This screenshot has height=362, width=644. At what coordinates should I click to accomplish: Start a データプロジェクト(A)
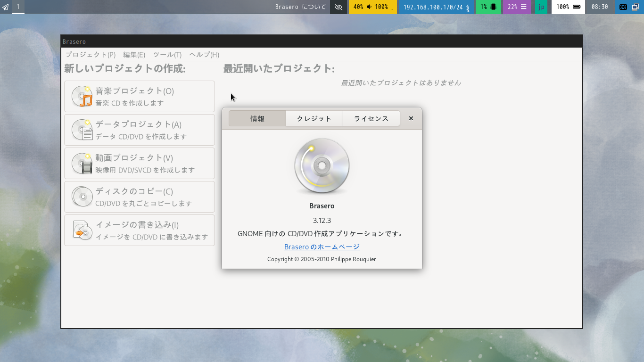coord(140,130)
